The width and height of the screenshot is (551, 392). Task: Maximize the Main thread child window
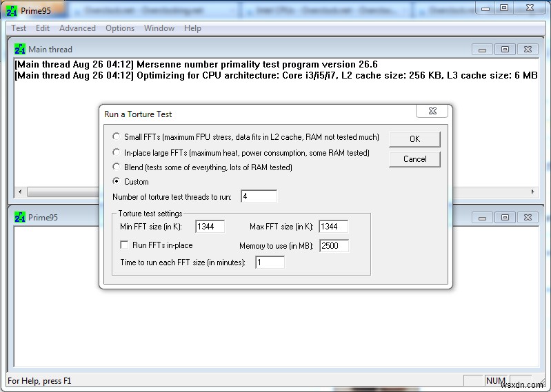(x=505, y=50)
